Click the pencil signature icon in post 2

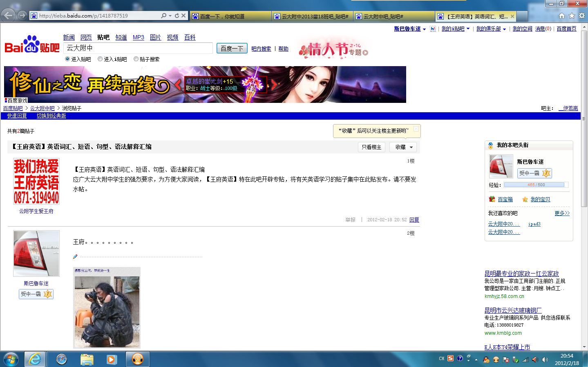(75, 257)
